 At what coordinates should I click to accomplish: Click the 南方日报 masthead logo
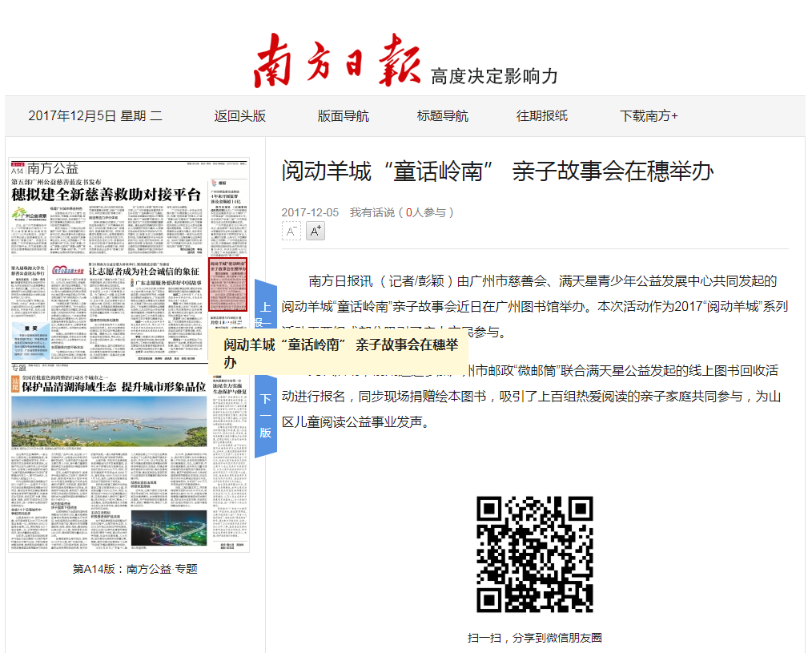[x=337, y=61]
